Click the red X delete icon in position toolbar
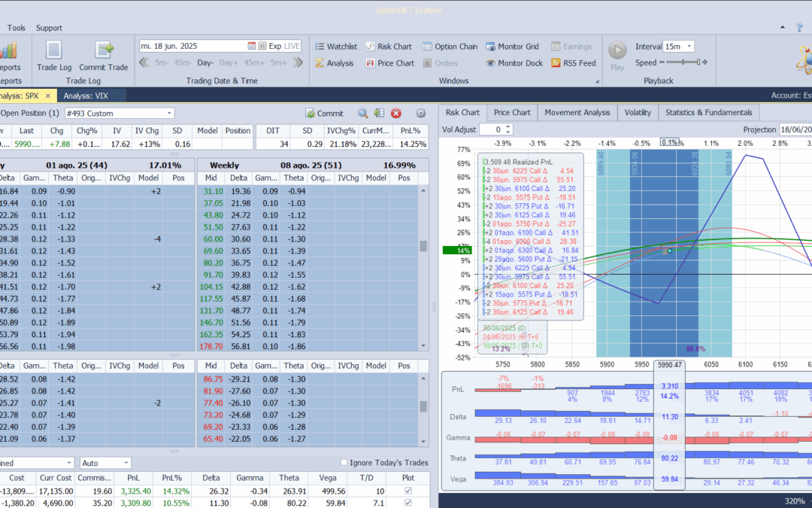The width and height of the screenshot is (812, 508). 396,113
